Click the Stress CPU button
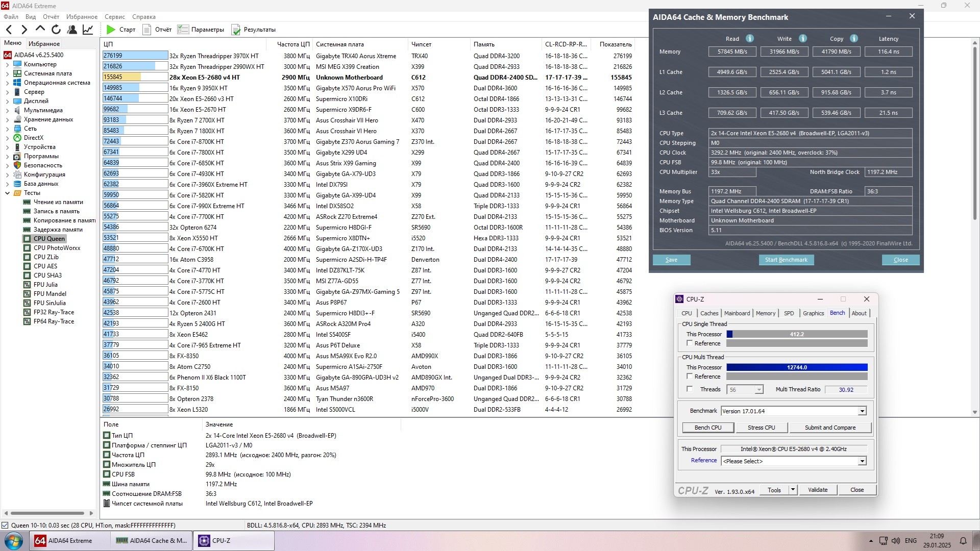This screenshot has height=551, width=980. click(762, 428)
